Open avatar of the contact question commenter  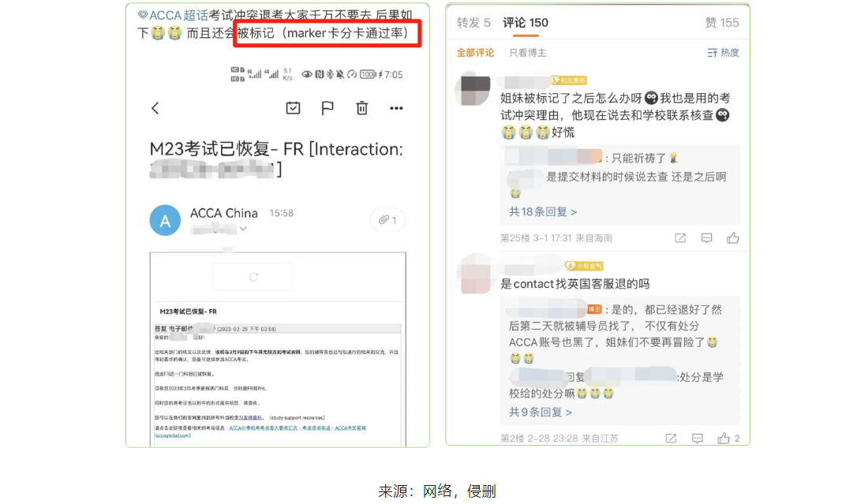475,274
